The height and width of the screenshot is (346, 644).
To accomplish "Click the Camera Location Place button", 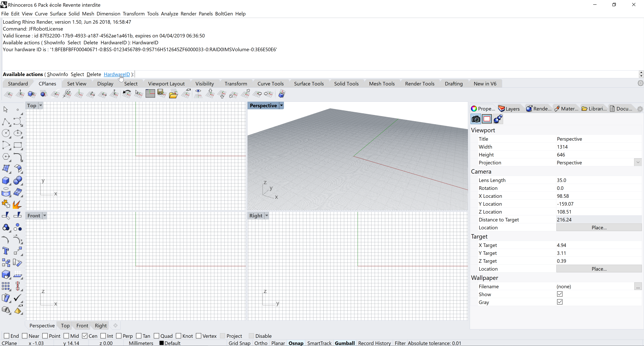I will click(599, 227).
